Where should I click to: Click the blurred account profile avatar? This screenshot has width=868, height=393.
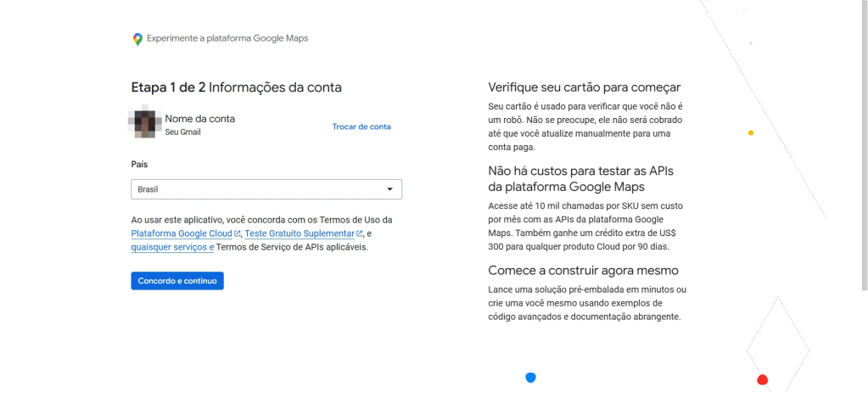point(145,124)
